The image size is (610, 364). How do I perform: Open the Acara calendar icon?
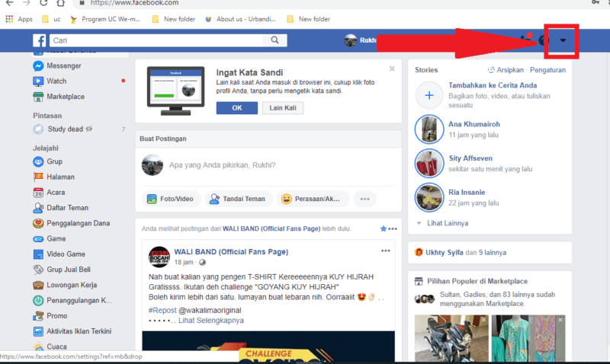38,193
